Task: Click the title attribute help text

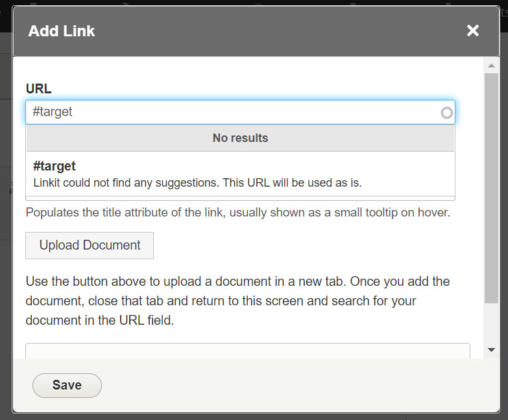Action: point(237,213)
